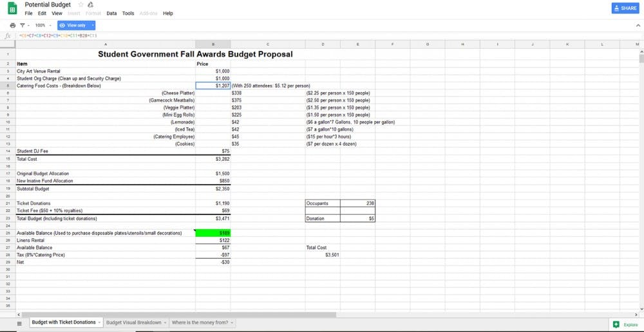Select the $3,501 total cost cell
The height and width of the screenshot is (332, 644).
pos(323,255)
